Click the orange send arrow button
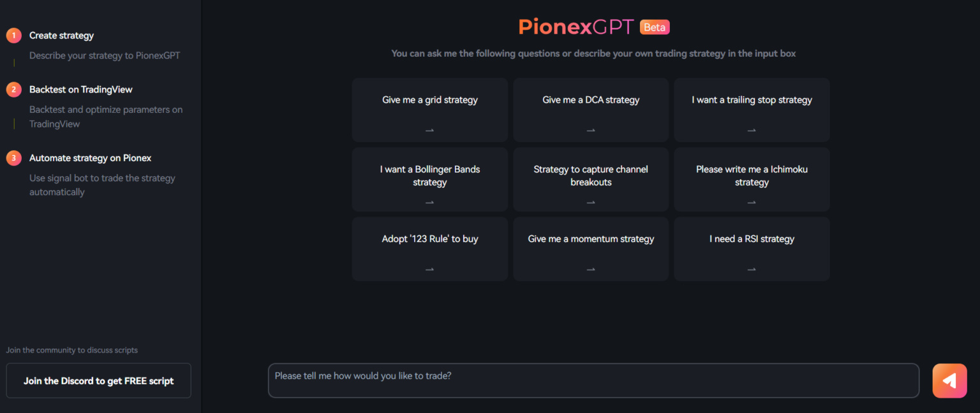Viewport: 980px width, 413px height. click(949, 380)
